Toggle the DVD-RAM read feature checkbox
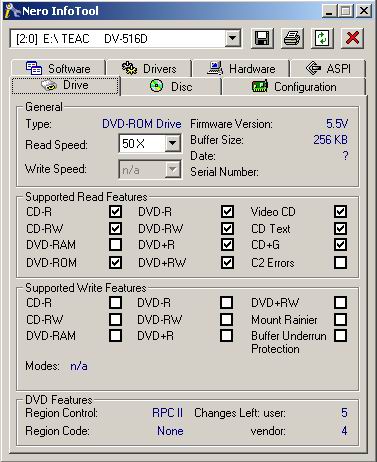Screen dimensions: 377x462 point(115,245)
